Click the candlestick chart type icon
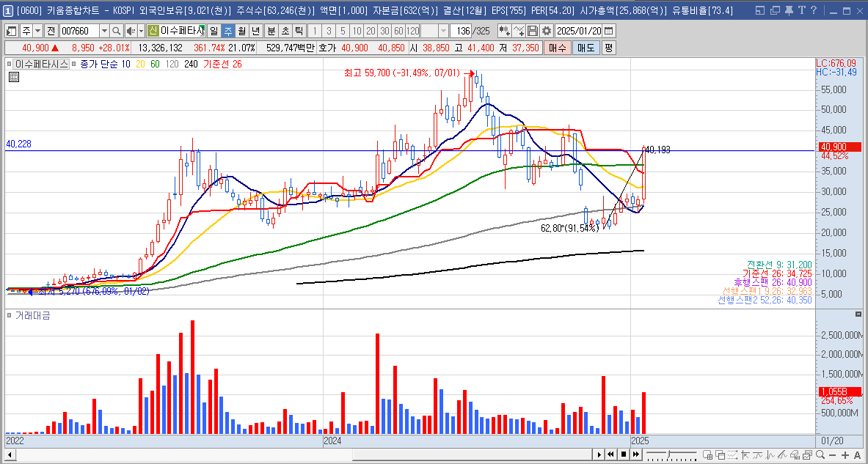 [x=504, y=31]
